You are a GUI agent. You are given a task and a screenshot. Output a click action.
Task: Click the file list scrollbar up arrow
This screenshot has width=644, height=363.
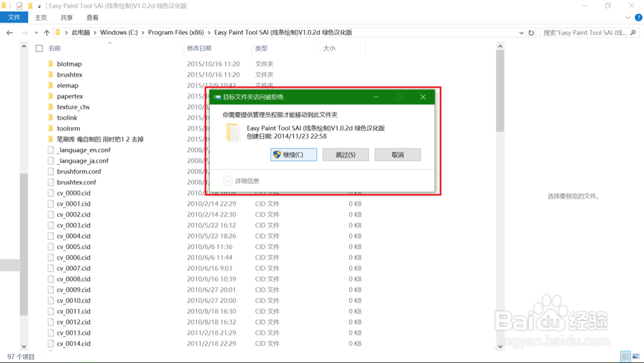(x=500, y=46)
